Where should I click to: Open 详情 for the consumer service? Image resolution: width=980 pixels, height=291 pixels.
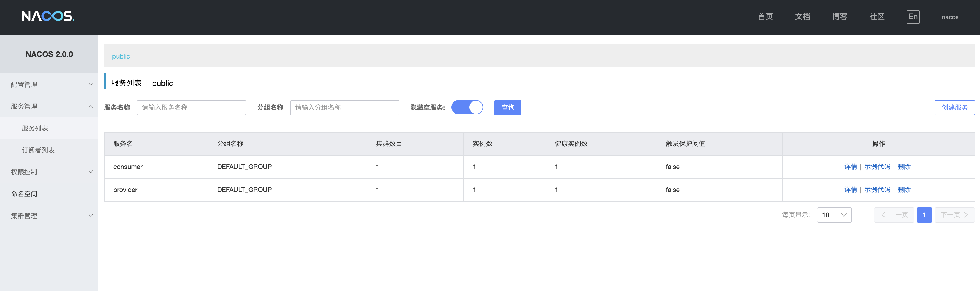pyautogui.click(x=850, y=167)
